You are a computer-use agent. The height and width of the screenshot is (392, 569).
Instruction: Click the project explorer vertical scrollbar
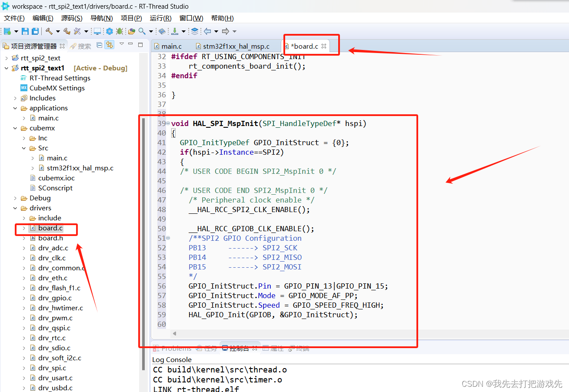point(143,243)
